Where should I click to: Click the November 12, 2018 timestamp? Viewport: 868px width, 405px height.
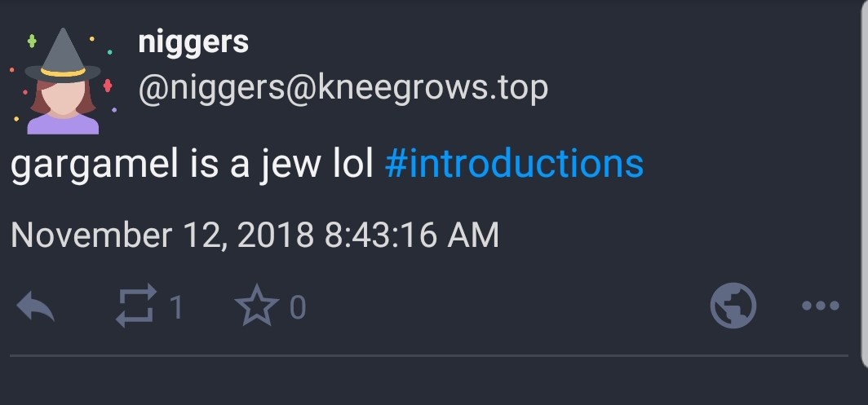[255, 235]
